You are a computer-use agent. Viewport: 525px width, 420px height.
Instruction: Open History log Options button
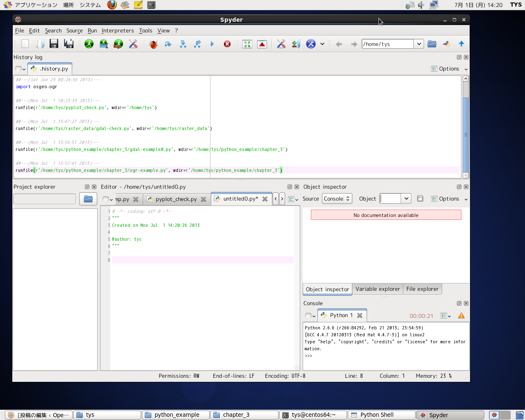pyautogui.click(x=449, y=69)
